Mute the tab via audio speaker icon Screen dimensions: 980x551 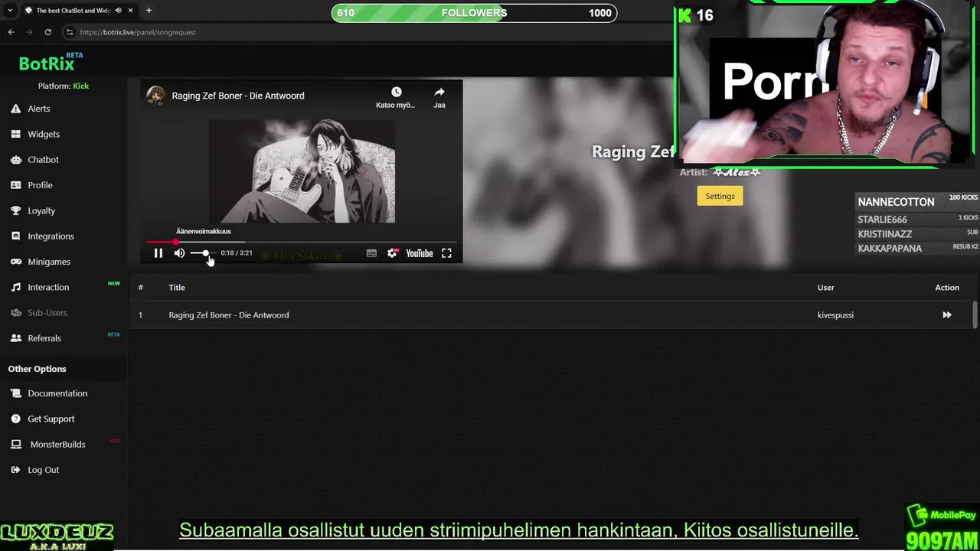[x=118, y=11]
